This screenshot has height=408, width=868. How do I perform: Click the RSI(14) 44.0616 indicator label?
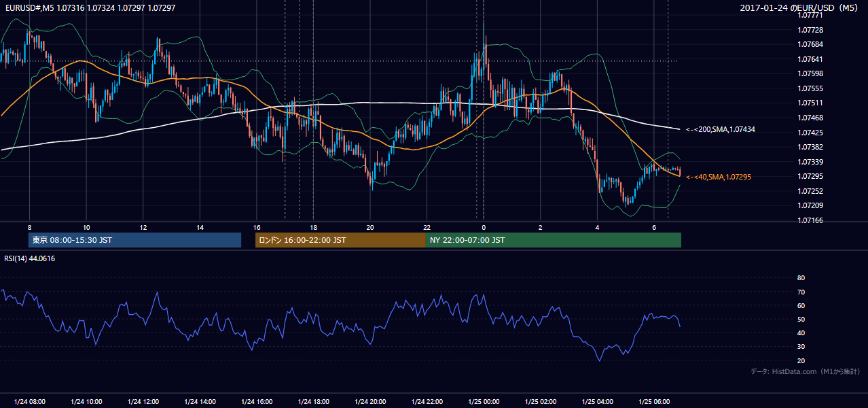(x=30, y=258)
